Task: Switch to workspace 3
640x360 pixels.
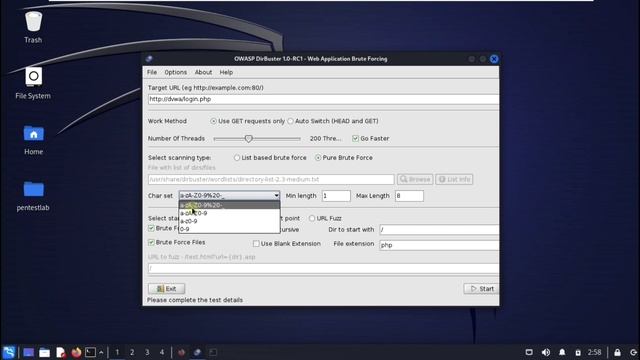Action: pos(147,352)
